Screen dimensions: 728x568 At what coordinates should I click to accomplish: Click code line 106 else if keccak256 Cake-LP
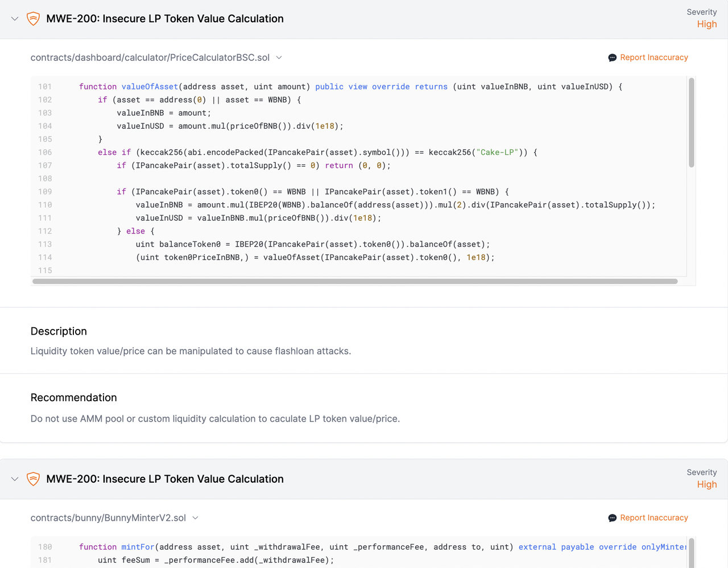317,152
